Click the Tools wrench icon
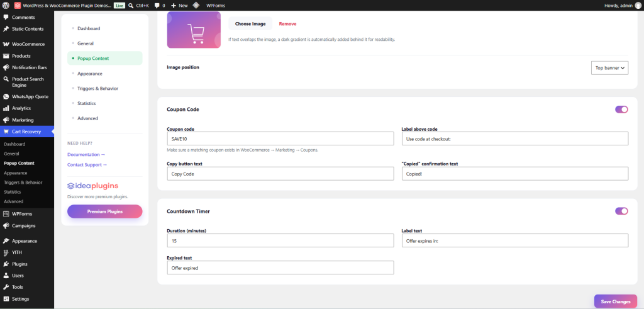This screenshot has width=644, height=309. pos(6,287)
